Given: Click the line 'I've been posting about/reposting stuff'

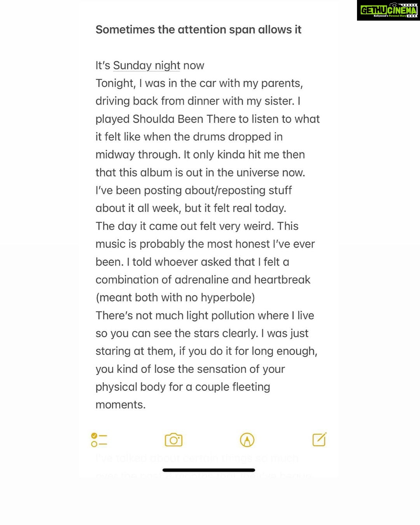Looking at the screenshot, I should [194, 190].
